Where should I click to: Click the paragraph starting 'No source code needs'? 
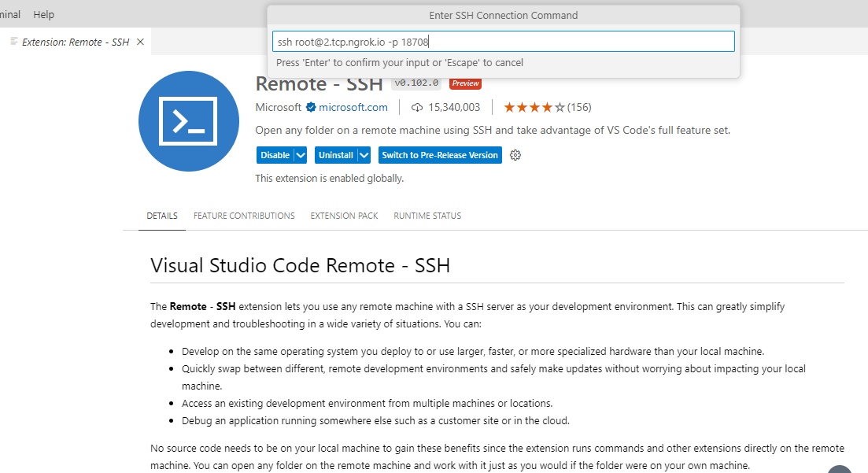(497, 457)
